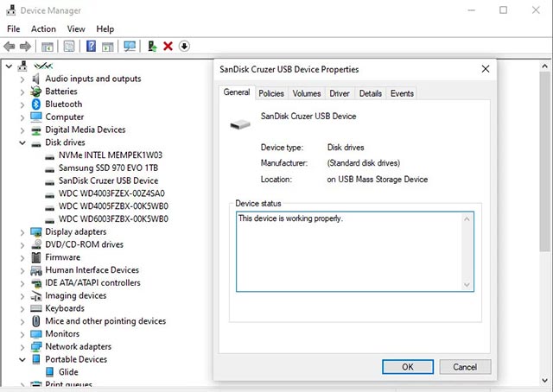The image size is (553, 392).
Task: Click the OK button
Action: (408, 367)
